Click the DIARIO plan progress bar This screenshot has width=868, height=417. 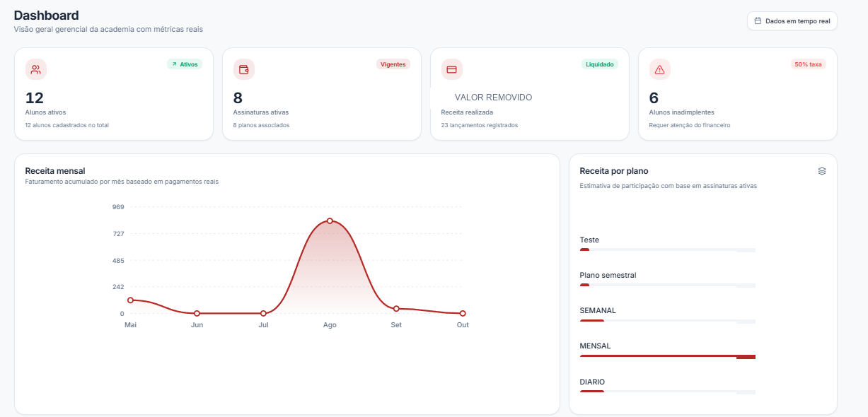click(x=668, y=392)
